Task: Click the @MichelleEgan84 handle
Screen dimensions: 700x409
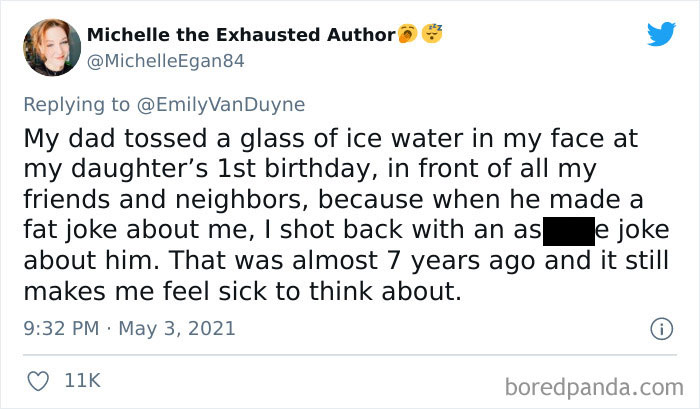Action: point(166,60)
